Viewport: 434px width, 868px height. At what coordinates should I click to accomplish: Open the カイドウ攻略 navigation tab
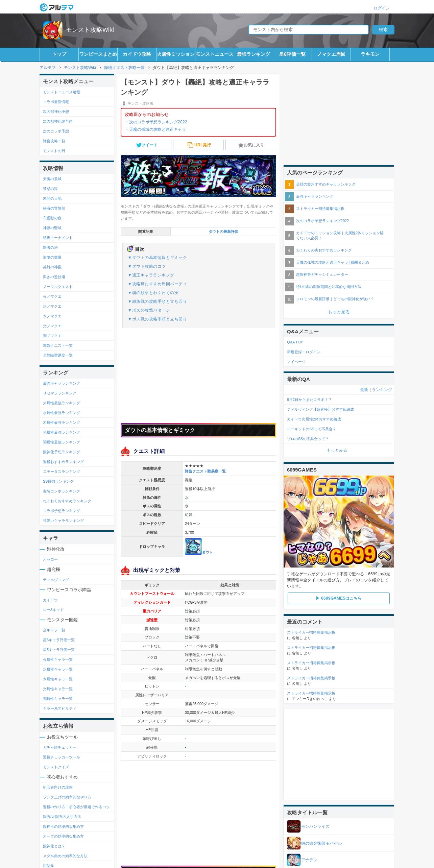[x=137, y=54]
